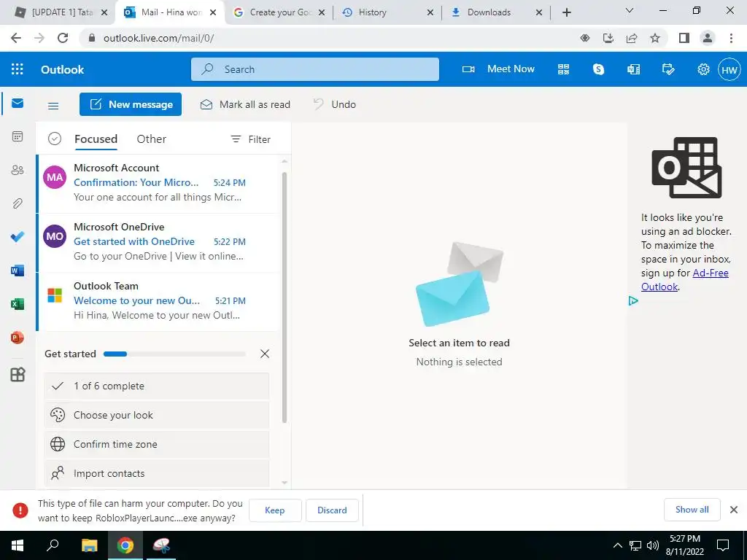Click in the Outlook Search box

tap(315, 69)
